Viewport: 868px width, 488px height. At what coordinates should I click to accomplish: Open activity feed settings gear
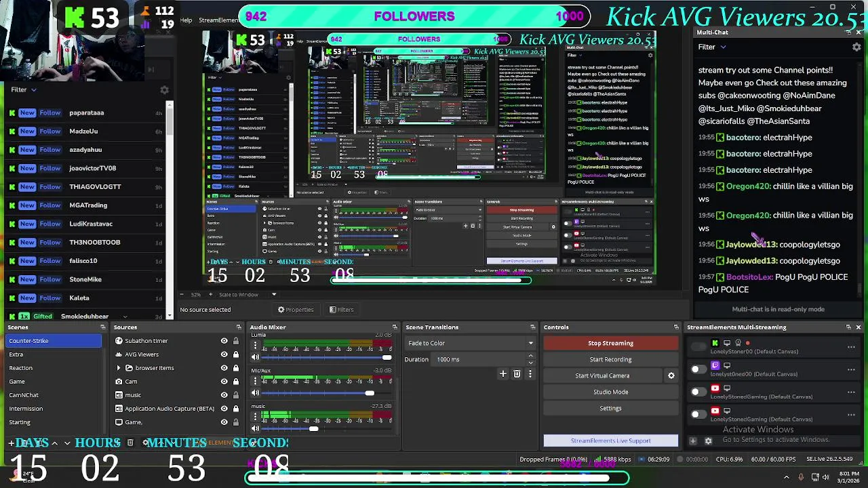point(164,89)
